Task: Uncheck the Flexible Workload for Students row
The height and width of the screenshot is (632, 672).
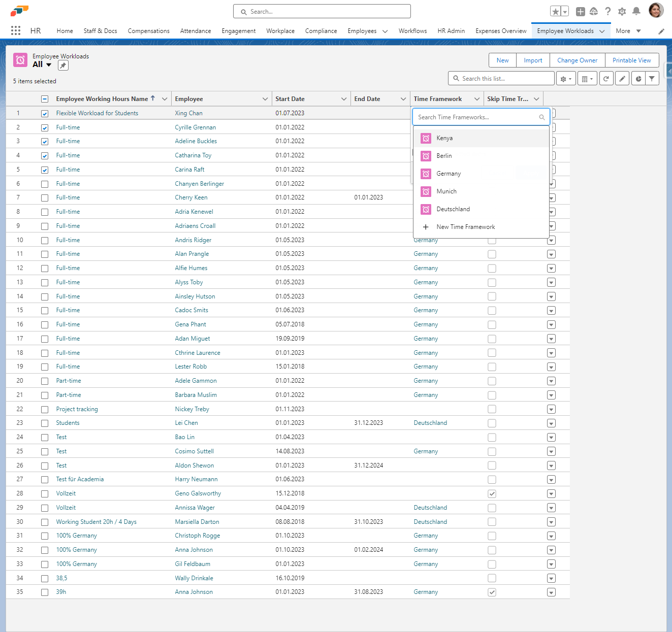Action: point(45,114)
